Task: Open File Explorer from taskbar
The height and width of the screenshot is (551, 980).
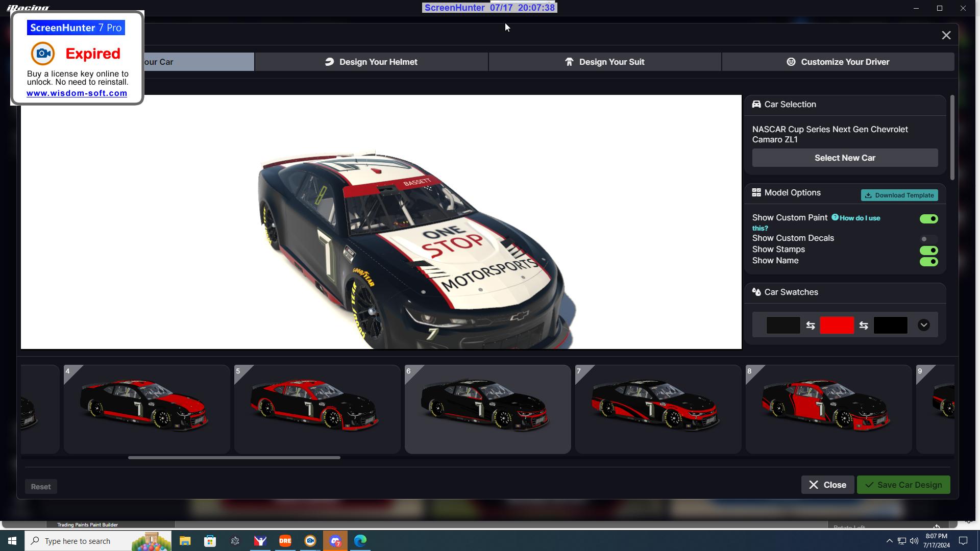Action: [185, 541]
